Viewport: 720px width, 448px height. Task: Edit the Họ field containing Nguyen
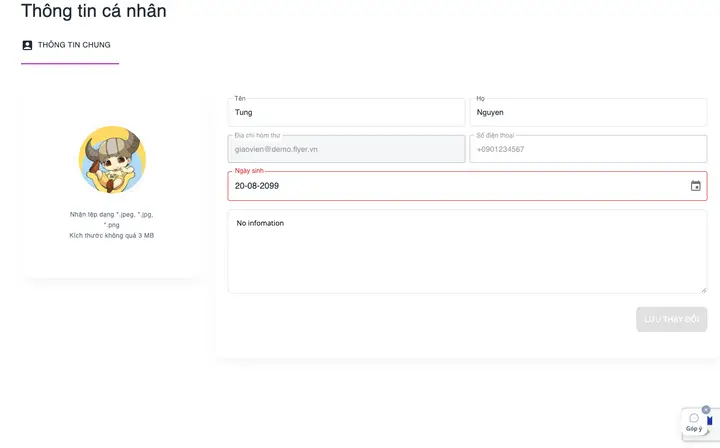click(588, 112)
